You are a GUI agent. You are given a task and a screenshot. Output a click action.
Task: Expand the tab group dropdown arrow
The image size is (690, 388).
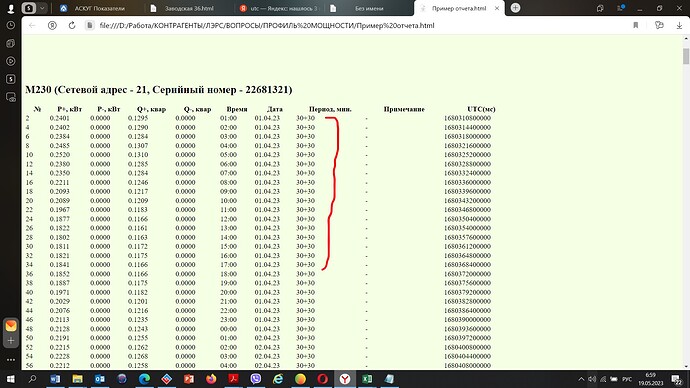coord(42,8)
